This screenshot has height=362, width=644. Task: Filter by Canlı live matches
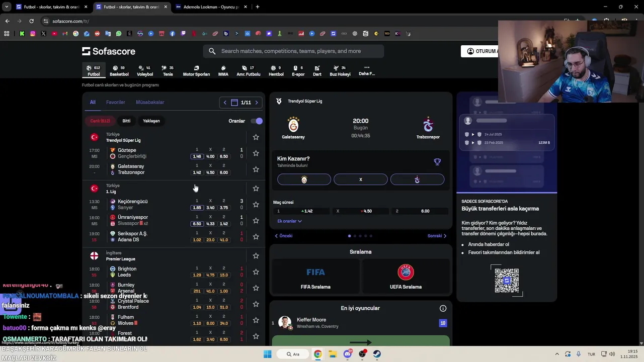coord(100,121)
